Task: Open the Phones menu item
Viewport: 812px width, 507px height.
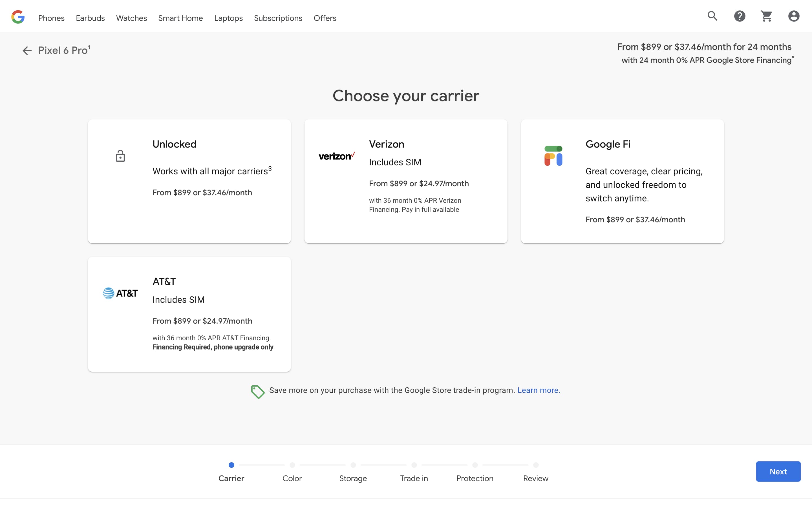Action: 51,18
